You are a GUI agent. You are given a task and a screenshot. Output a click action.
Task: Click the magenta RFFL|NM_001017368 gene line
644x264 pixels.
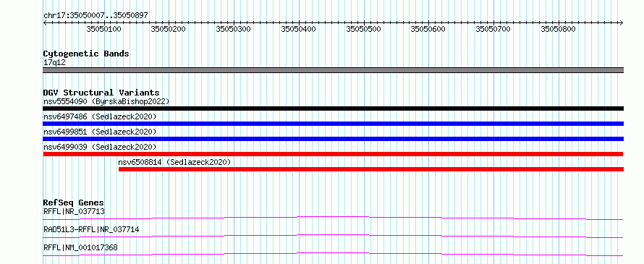coord(333,254)
